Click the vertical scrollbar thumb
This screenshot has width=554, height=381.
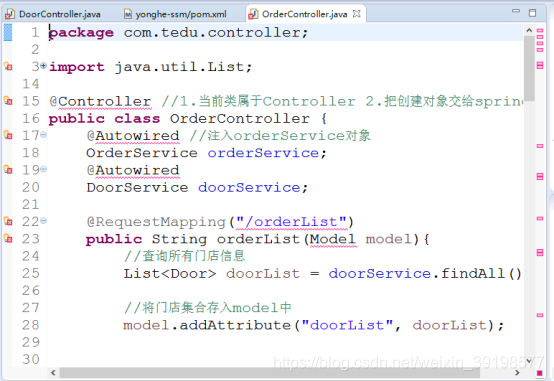click(x=529, y=69)
